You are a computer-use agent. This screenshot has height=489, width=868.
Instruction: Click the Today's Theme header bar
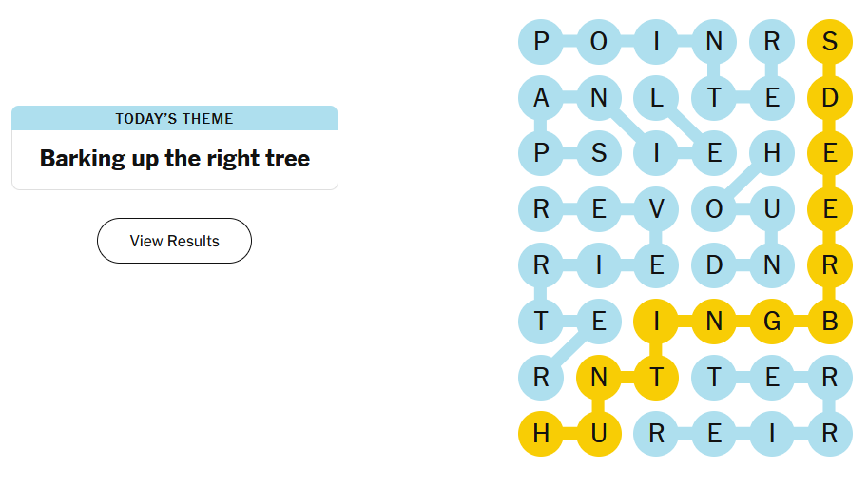tap(174, 119)
